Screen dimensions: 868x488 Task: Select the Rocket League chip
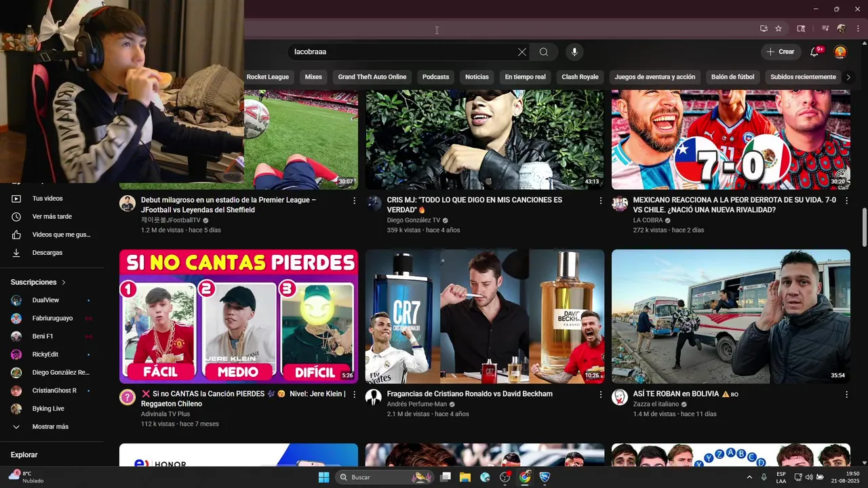tap(268, 77)
